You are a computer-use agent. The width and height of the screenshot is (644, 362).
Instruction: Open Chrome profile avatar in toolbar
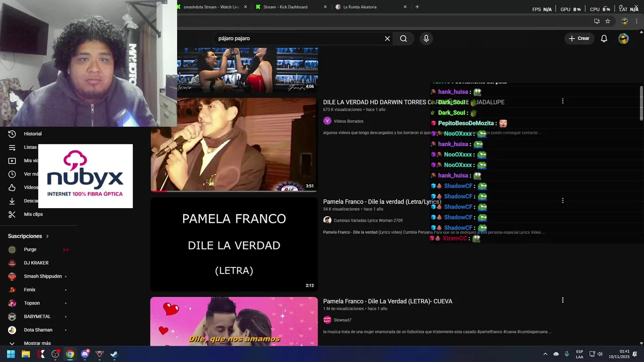pos(624,21)
